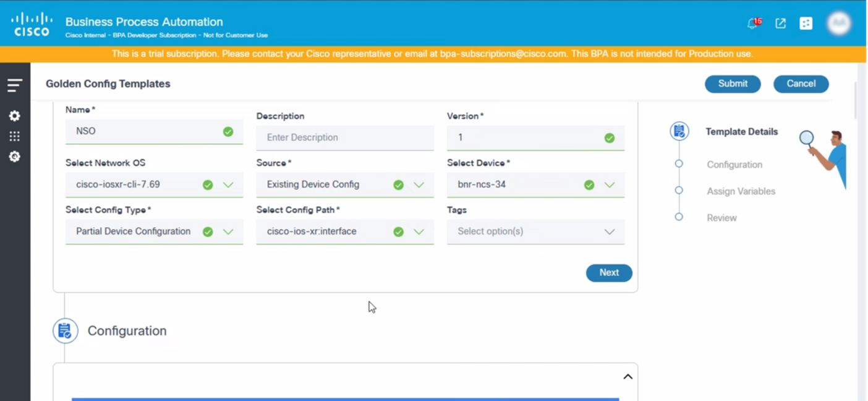Click the bottom settings gear in sidebar
The width and height of the screenshot is (868, 401).
15,157
